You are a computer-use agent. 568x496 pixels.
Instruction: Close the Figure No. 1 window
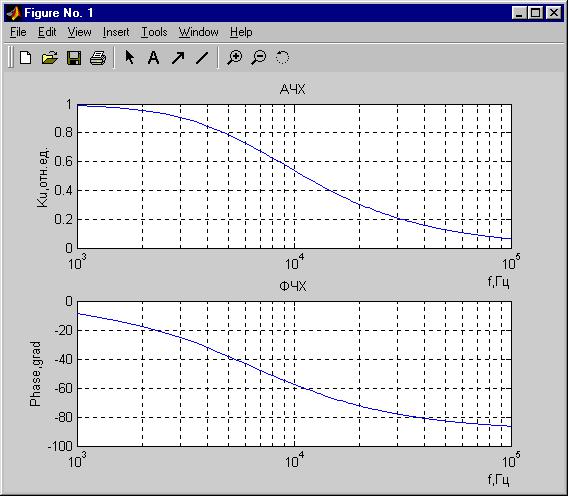point(554,13)
